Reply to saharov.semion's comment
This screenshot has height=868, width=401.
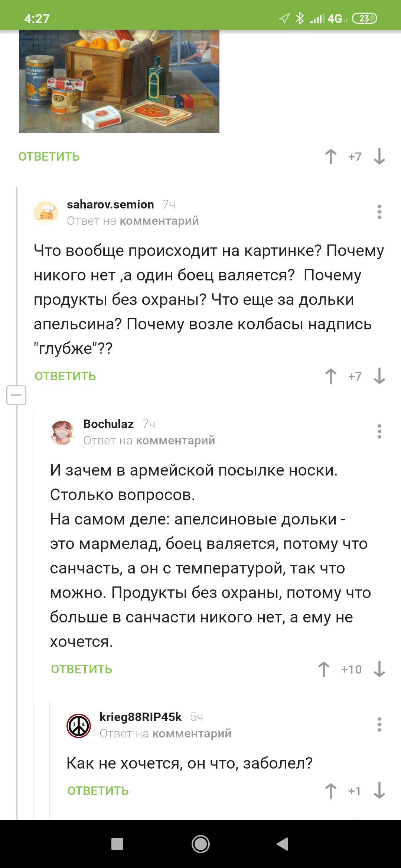pyautogui.click(x=65, y=376)
